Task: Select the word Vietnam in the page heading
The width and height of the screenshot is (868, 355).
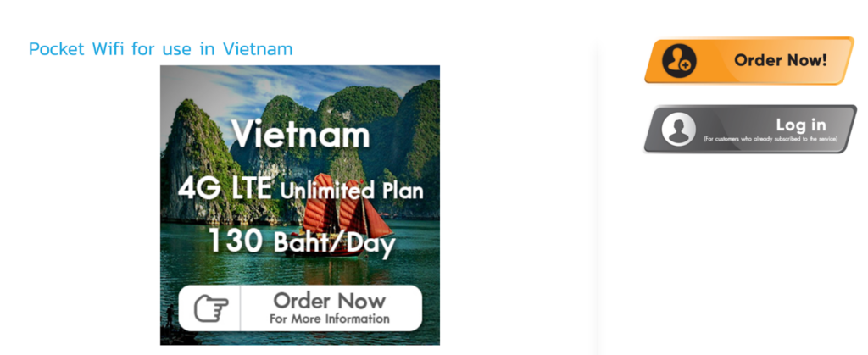Action: (258, 48)
